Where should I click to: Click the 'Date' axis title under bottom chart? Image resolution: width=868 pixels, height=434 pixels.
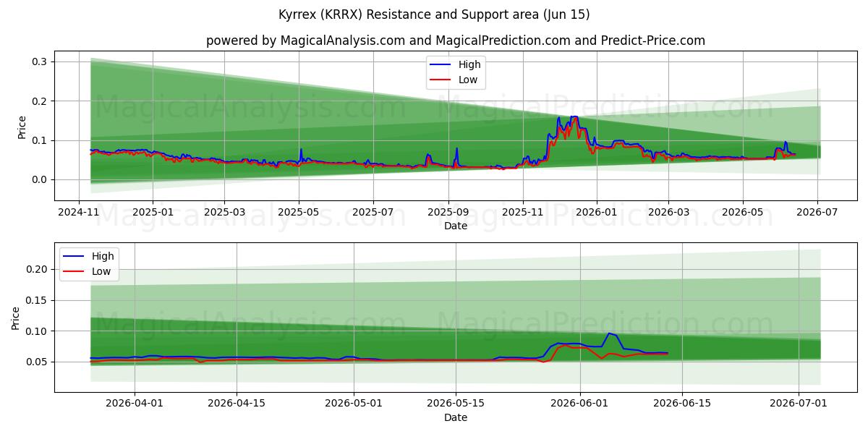456,418
